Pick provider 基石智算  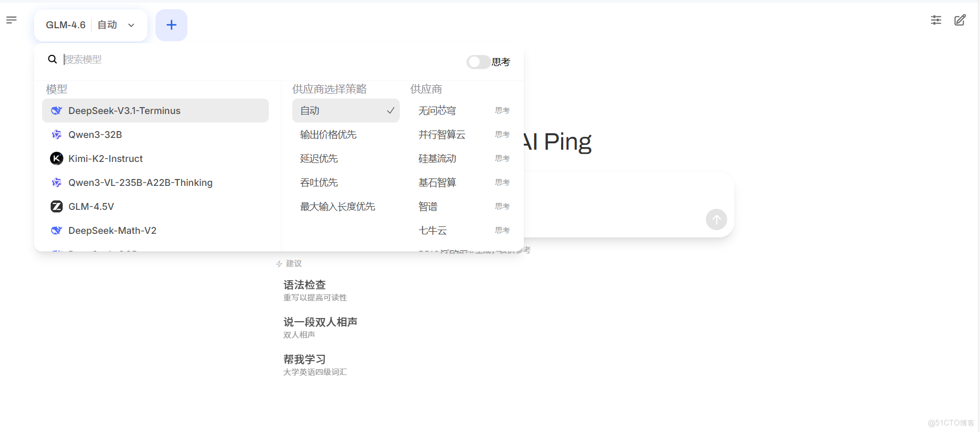(x=437, y=183)
